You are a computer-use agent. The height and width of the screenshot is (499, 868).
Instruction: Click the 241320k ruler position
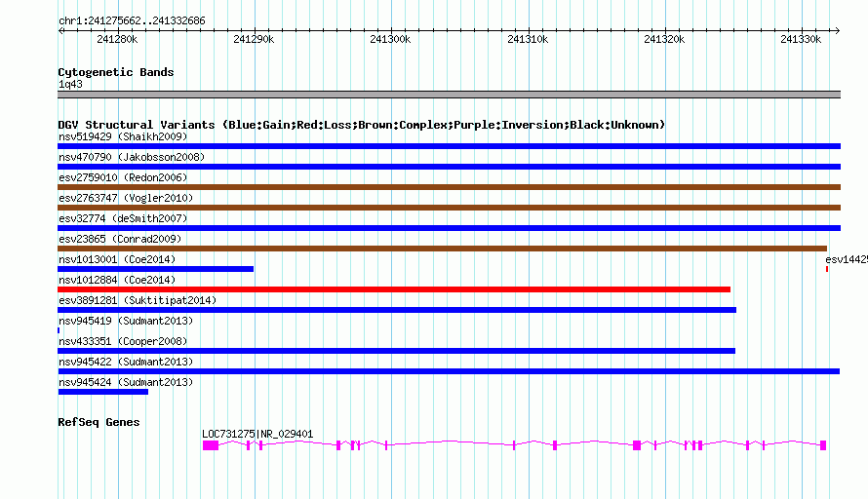click(664, 39)
